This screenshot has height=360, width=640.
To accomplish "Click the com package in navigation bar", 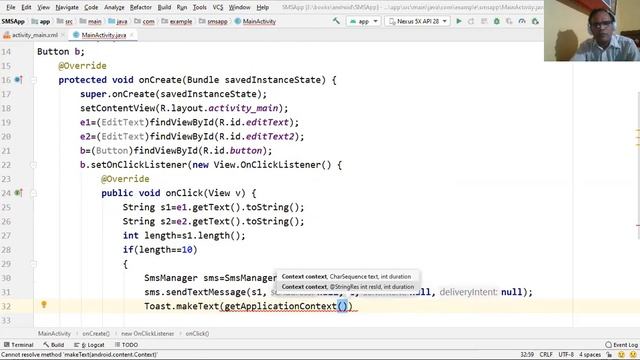I will [x=144, y=21].
